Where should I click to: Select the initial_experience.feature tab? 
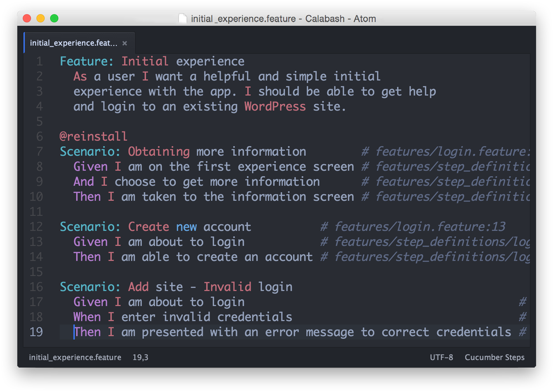(x=73, y=43)
